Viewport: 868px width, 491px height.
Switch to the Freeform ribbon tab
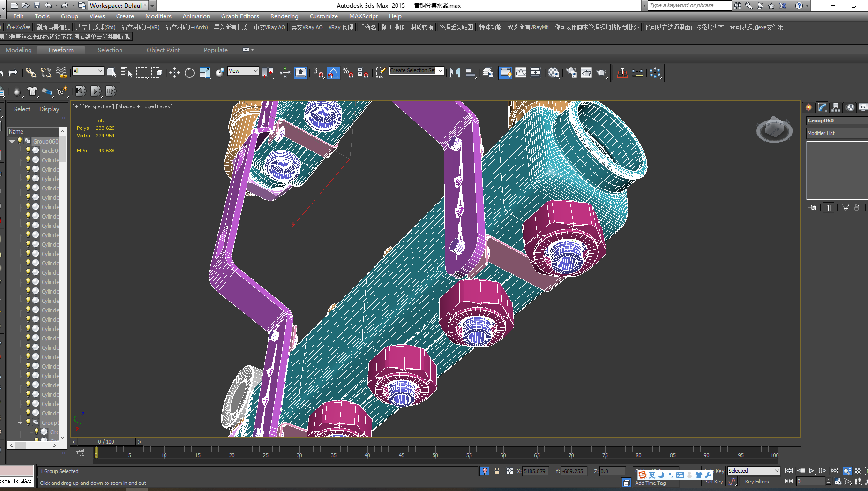[61, 50]
